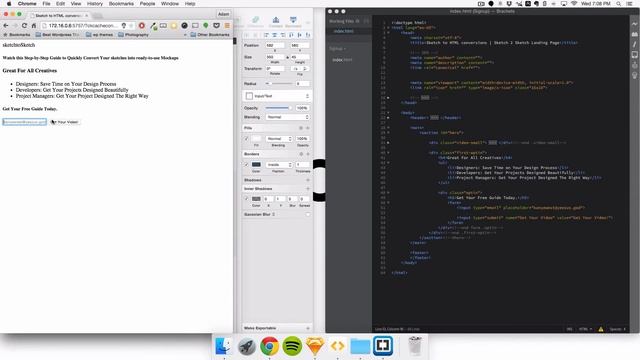Open Sketch from the Dock

tap(315, 346)
